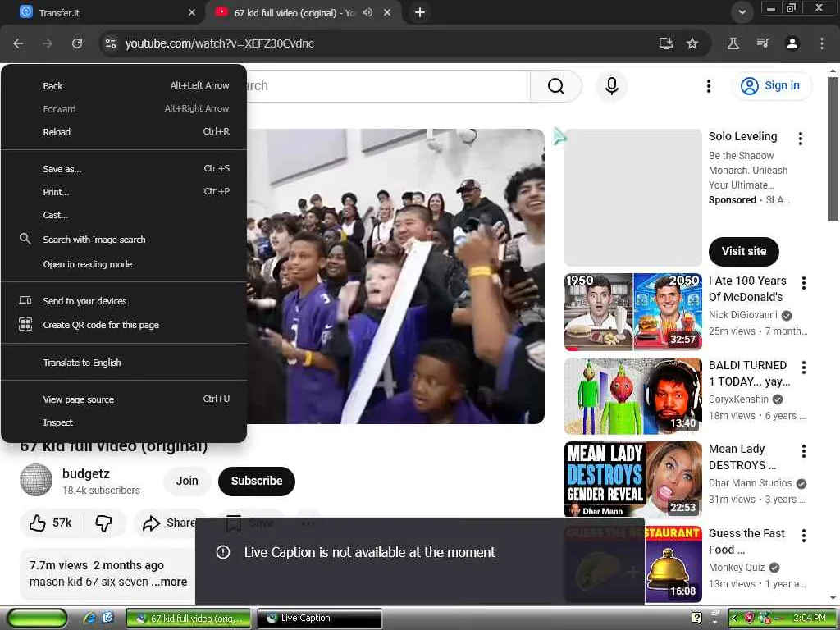Switch to Live Caption taskbar window
Image resolution: width=840 pixels, height=630 pixels.
click(319, 619)
